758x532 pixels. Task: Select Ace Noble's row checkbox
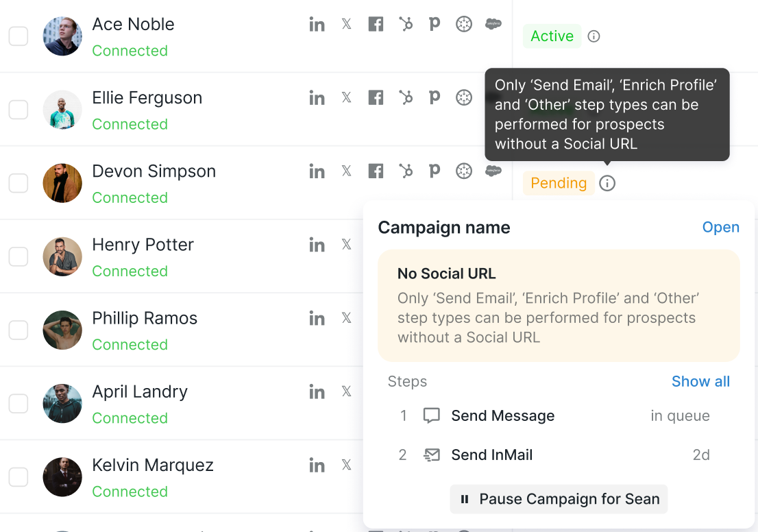pos(19,36)
